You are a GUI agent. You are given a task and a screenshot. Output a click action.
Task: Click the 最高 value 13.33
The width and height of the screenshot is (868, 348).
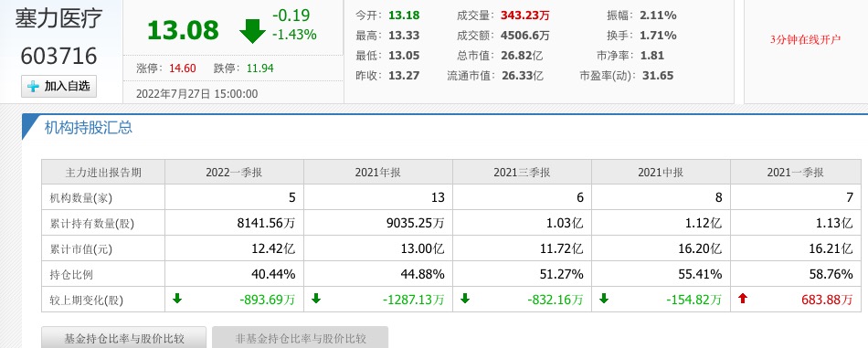[404, 36]
